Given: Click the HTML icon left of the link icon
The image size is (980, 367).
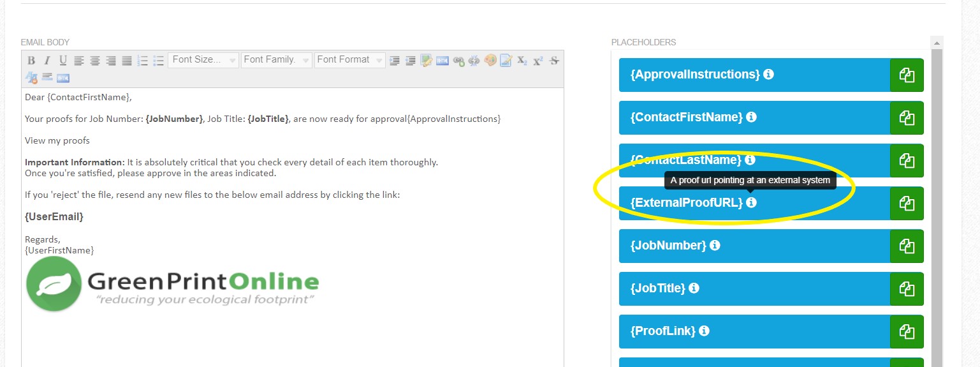Looking at the screenshot, I should click(x=442, y=61).
